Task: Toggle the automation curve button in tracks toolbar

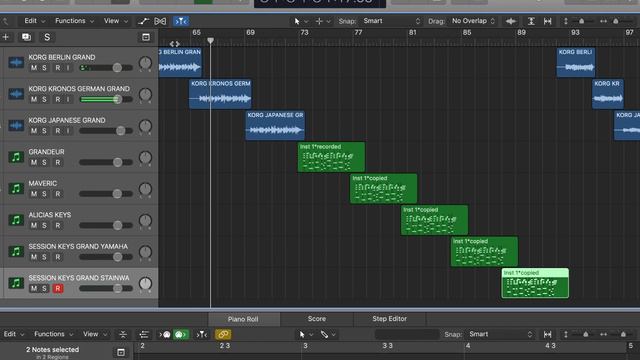Action: tap(143, 21)
